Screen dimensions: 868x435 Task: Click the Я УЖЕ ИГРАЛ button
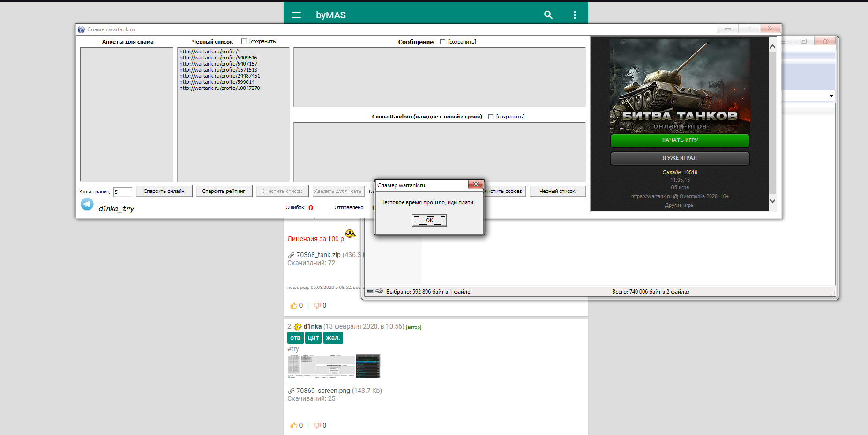[x=680, y=158]
